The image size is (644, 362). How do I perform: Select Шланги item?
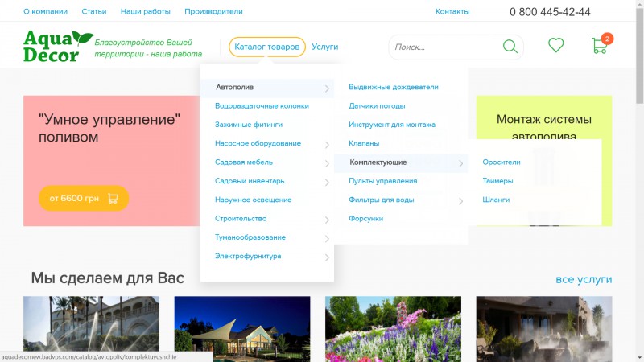[496, 200]
